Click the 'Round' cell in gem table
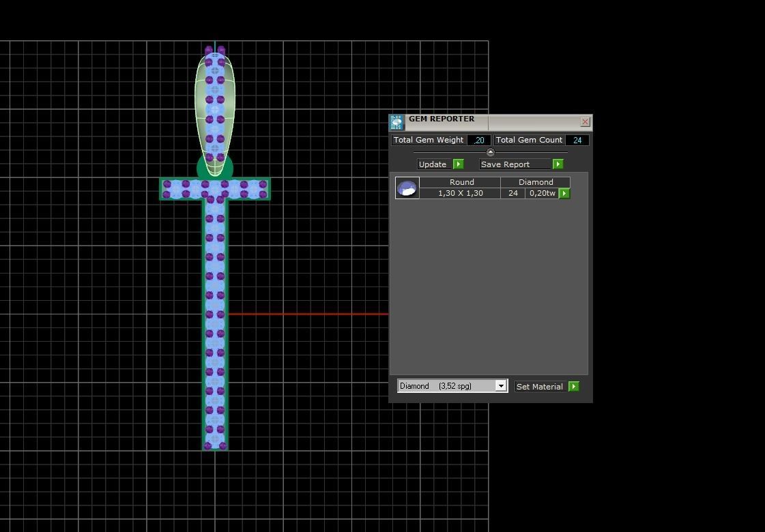Viewport: 765px width, 532px height. coord(460,182)
